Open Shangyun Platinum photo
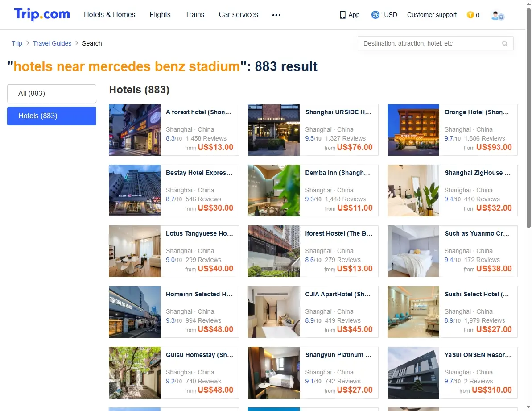 pos(274,373)
